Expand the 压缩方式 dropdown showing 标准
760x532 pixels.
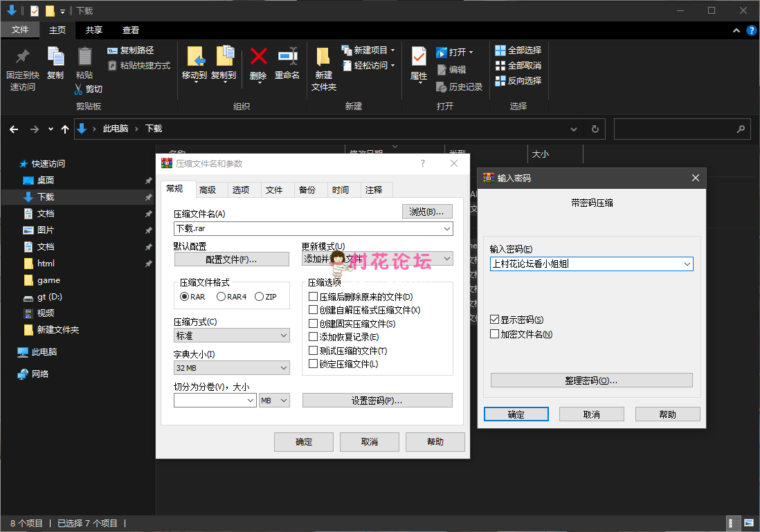pos(231,336)
